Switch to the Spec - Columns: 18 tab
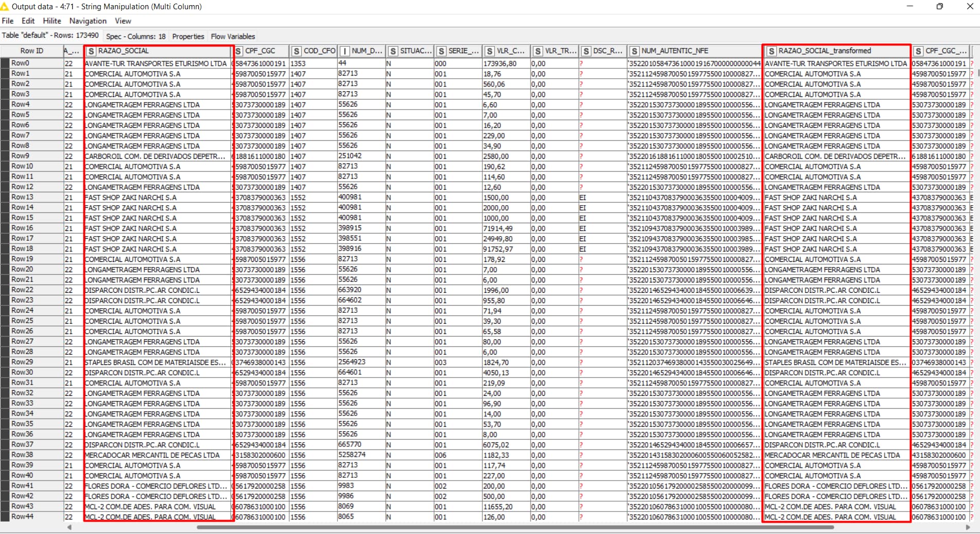Image resolution: width=980 pixels, height=534 pixels. coord(135,37)
